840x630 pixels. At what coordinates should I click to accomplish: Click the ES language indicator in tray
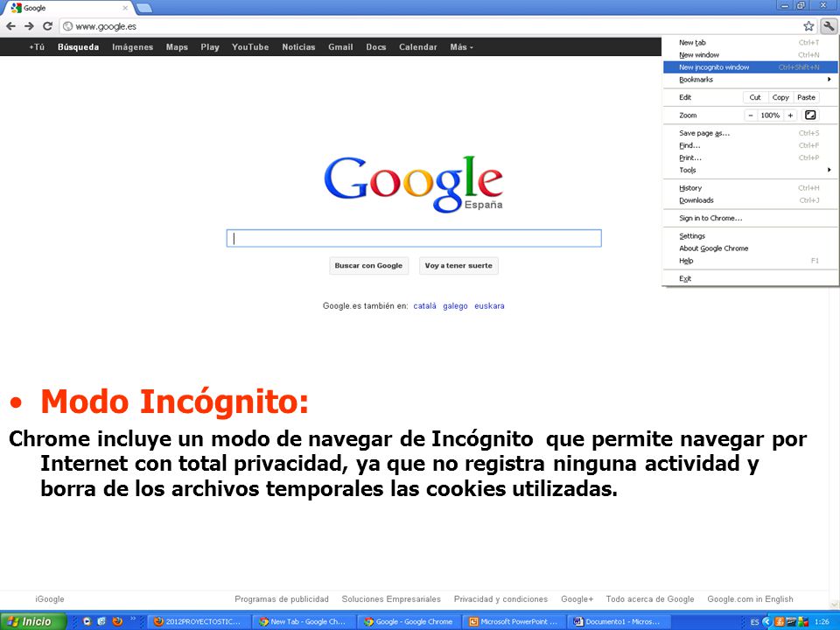pyautogui.click(x=754, y=622)
